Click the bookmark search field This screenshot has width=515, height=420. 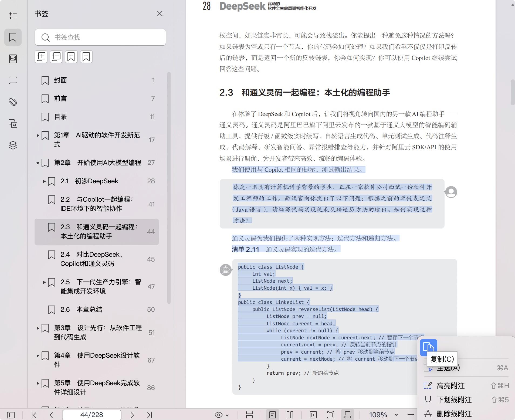click(x=100, y=37)
